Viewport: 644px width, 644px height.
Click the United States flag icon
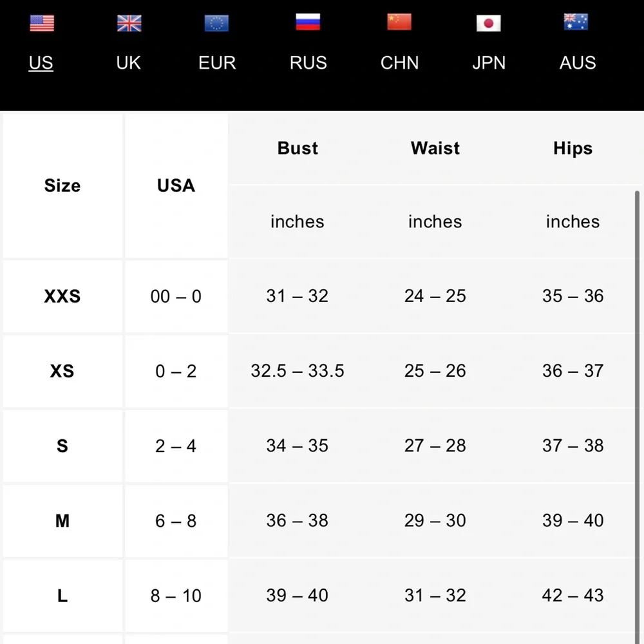coord(42,24)
